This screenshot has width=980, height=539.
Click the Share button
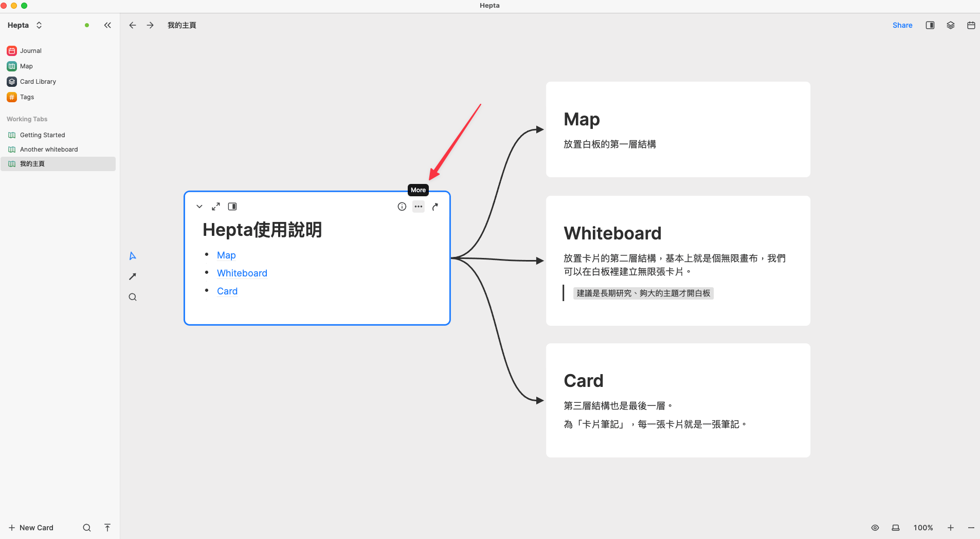902,25
